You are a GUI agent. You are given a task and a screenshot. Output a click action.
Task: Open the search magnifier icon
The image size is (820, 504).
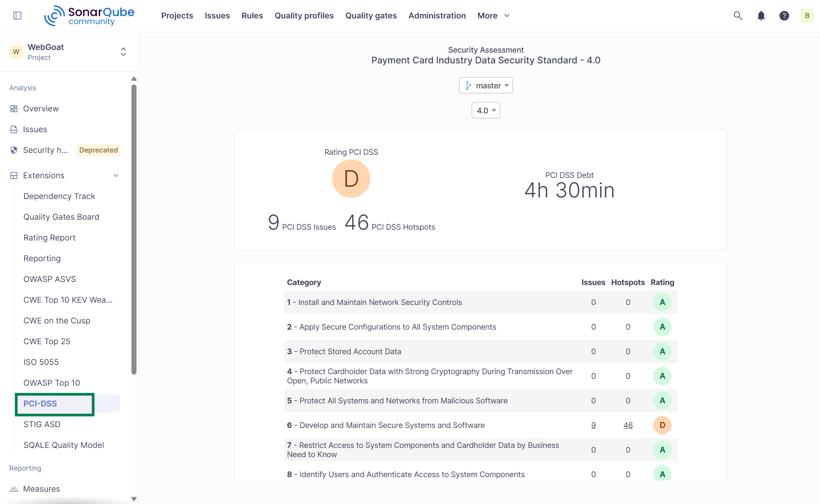[738, 15]
